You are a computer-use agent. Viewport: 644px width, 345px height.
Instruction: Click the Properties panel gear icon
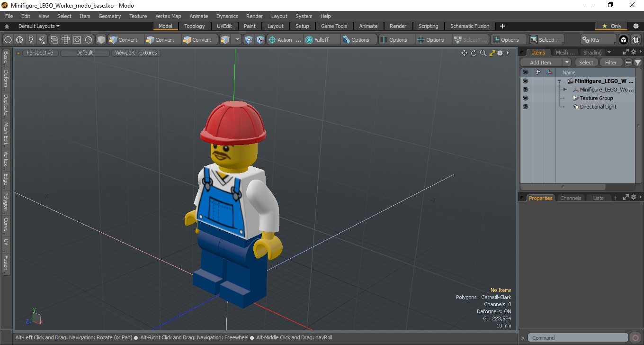pyautogui.click(x=634, y=198)
